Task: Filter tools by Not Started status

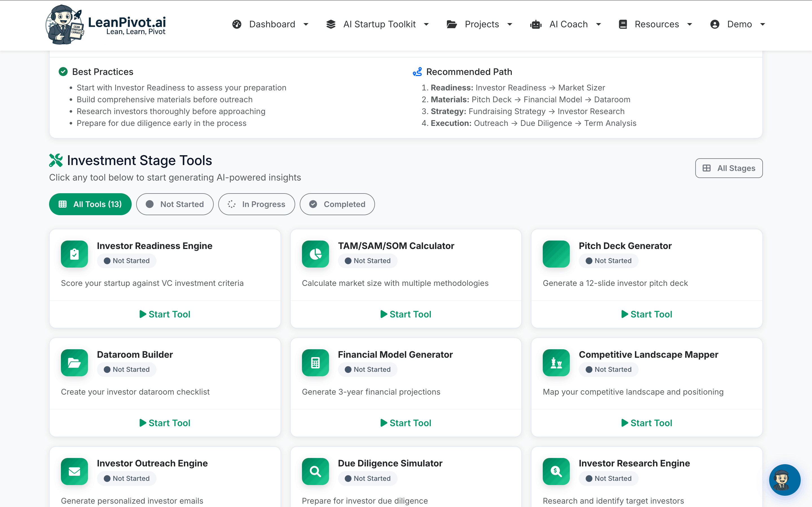Action: (175, 204)
